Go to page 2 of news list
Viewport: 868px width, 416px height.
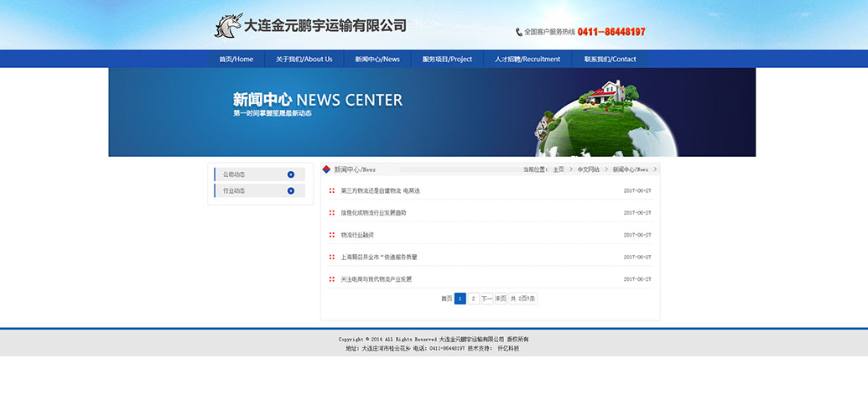coord(473,298)
